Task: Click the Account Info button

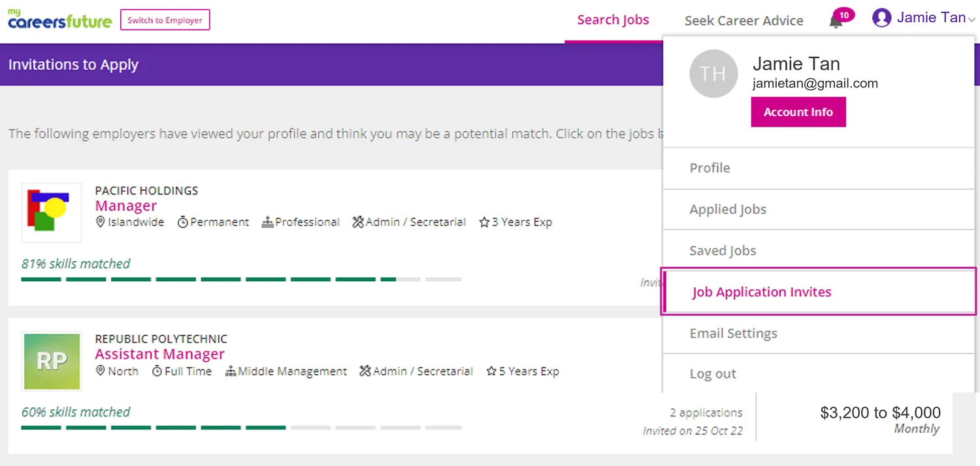Action: point(798,112)
